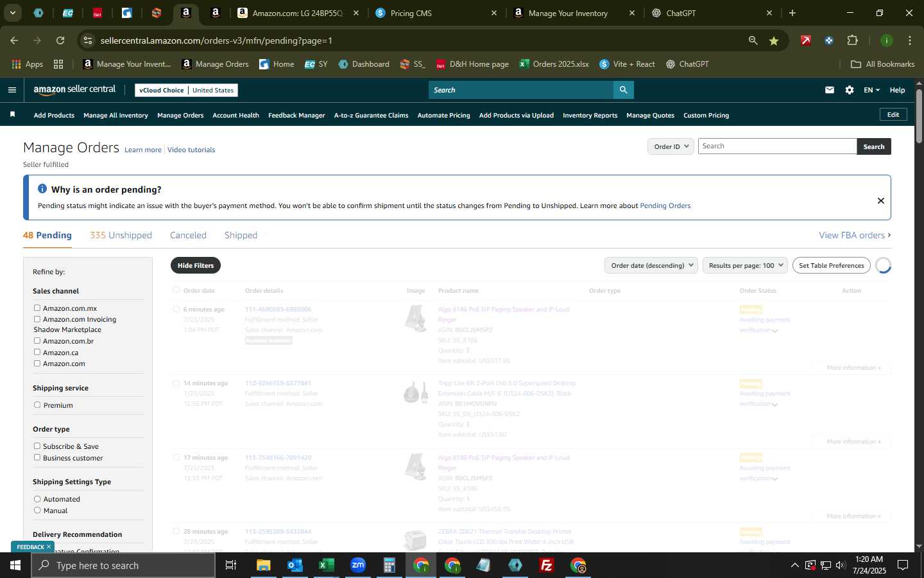This screenshot has width=924, height=578.
Task: Reload the page with browser refresh icon
Action: pos(60,40)
